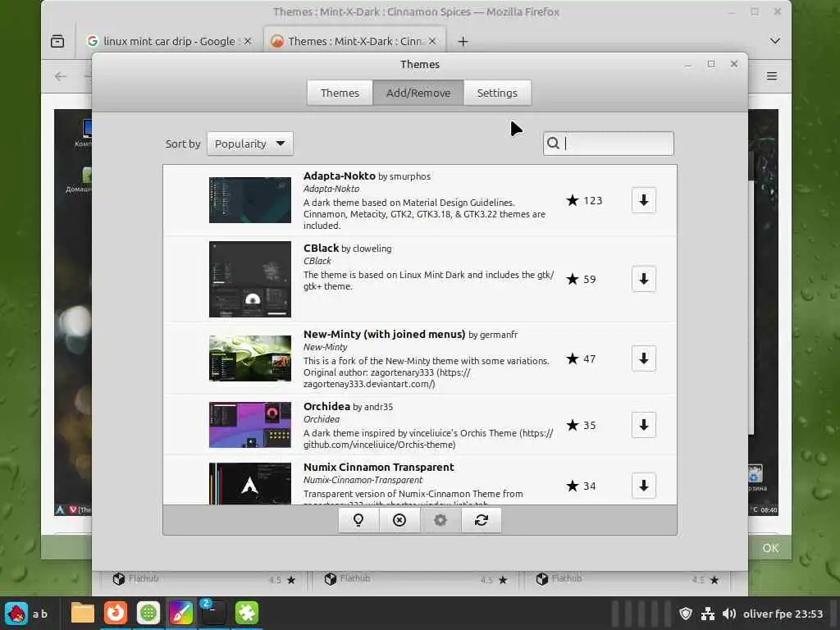Click the CBlack by cloweling title
The image size is (840, 630).
coord(347,249)
